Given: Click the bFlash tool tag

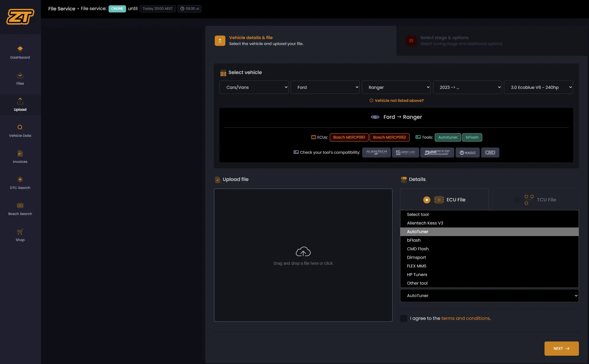Looking at the screenshot, I should (472, 137).
